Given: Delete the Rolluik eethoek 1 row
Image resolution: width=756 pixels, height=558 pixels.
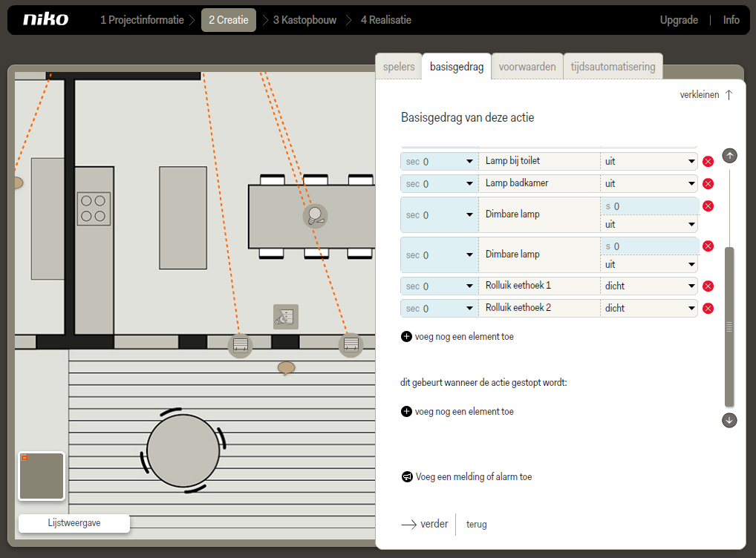Looking at the screenshot, I should 708,286.
